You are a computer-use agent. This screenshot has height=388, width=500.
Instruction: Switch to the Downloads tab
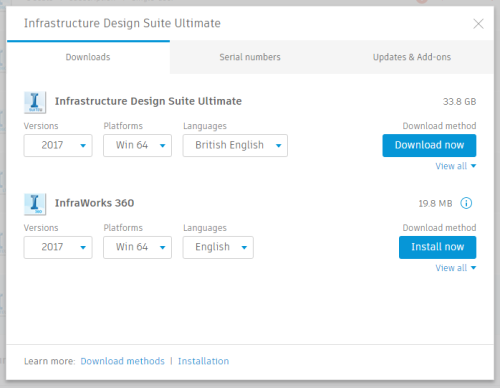pos(88,57)
